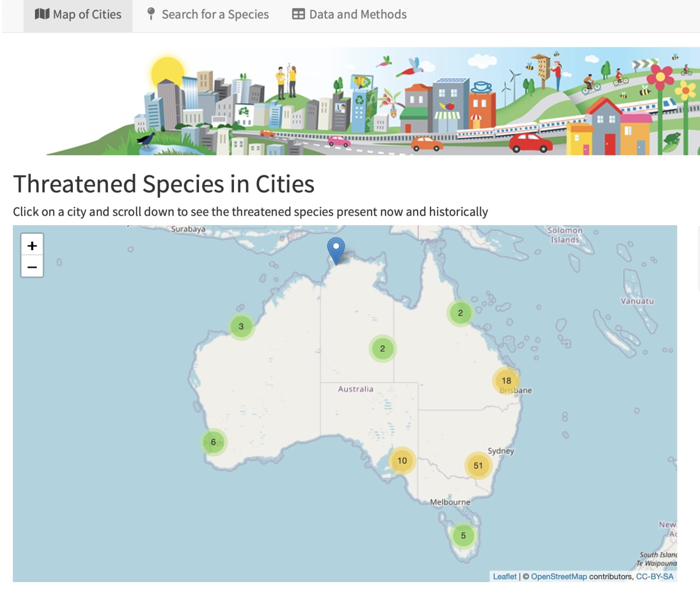Open the Cairns-area cluster labeled 2
Screen dimensions: 700x596
pos(460,313)
